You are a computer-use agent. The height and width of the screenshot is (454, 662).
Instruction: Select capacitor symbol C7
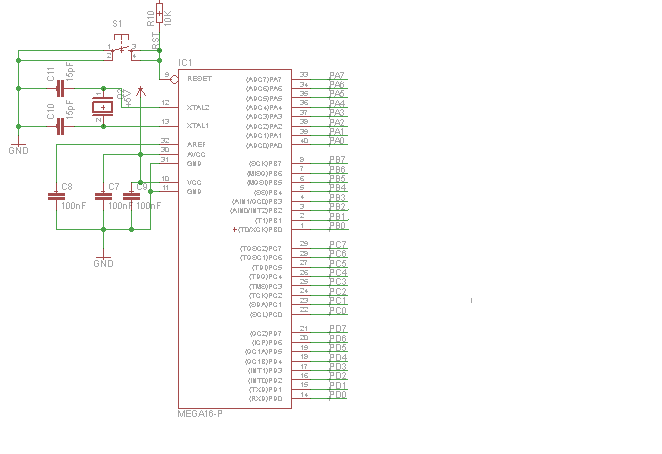pos(103,196)
